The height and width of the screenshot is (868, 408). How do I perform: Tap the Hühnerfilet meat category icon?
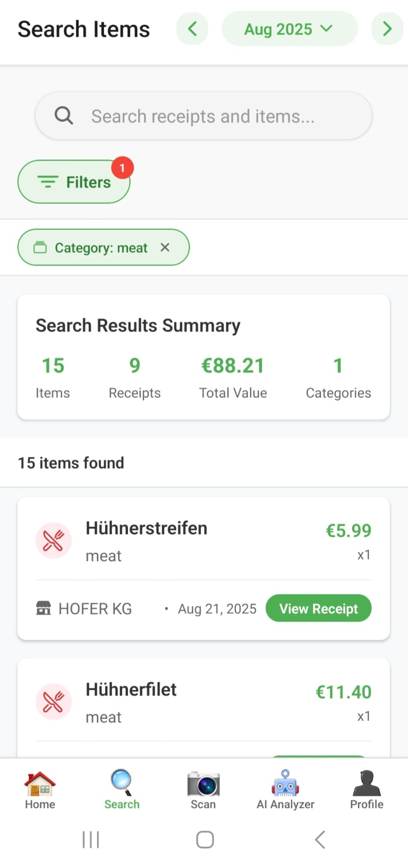54,702
